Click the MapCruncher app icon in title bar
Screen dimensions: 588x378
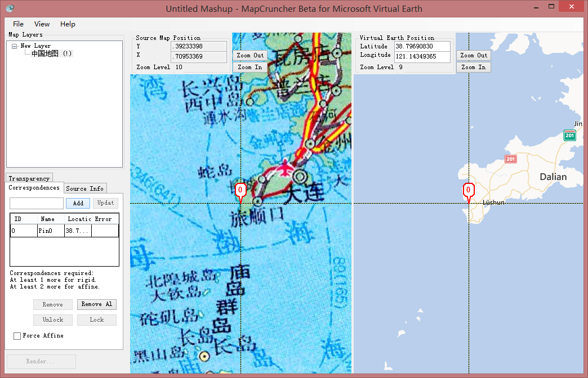pyautogui.click(x=10, y=8)
